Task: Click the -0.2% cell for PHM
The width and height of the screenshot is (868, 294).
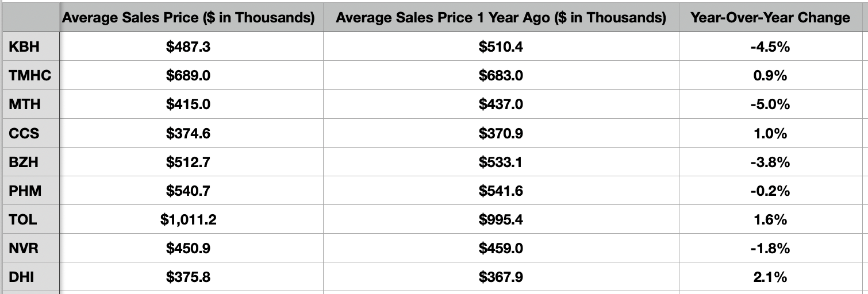Action: tap(770, 191)
